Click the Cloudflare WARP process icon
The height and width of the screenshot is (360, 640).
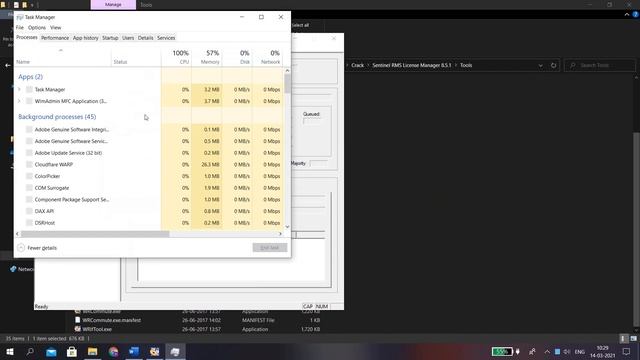tap(29, 164)
